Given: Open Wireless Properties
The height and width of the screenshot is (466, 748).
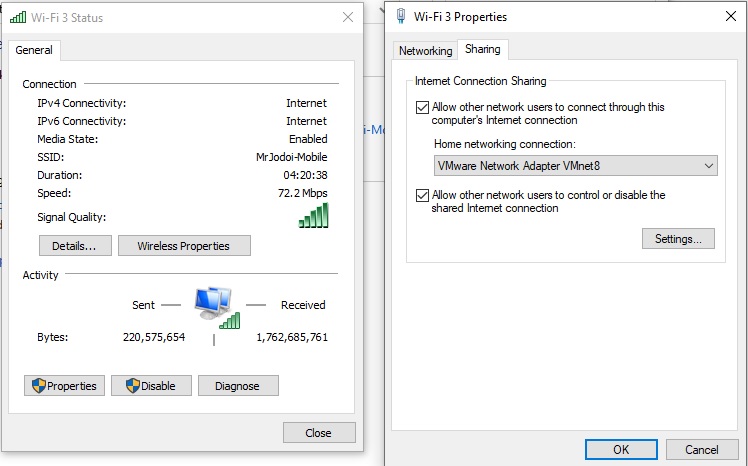Looking at the screenshot, I should coord(184,246).
